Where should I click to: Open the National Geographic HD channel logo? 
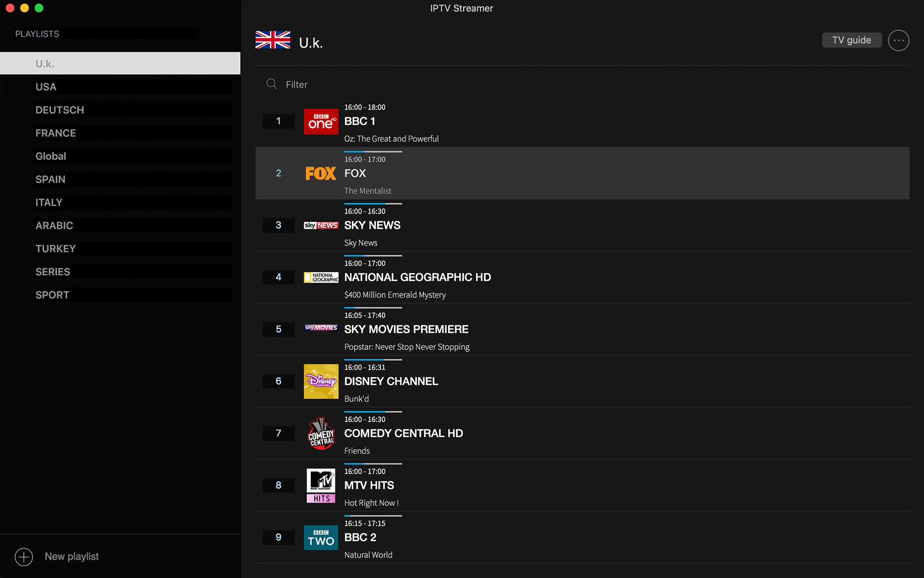point(321,277)
